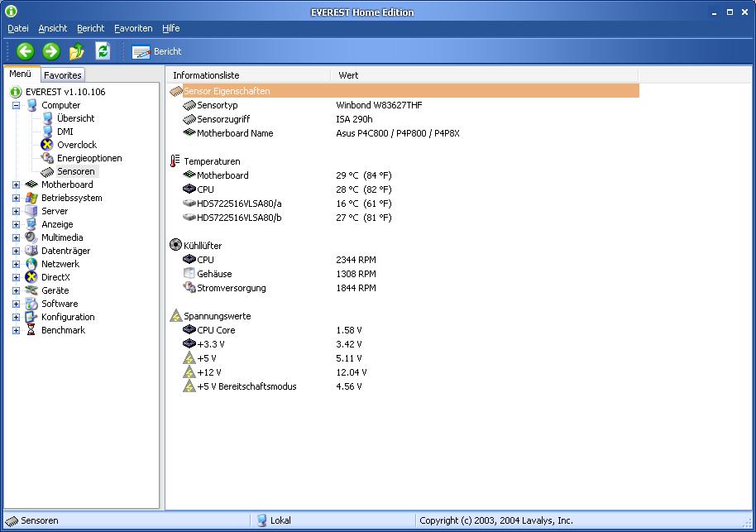Click the Übersicht monitor icon
Image resolution: width=756 pixels, height=532 pixels.
(47, 118)
